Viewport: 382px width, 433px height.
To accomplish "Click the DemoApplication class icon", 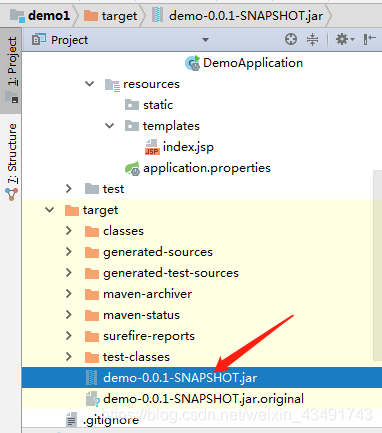I will [192, 63].
